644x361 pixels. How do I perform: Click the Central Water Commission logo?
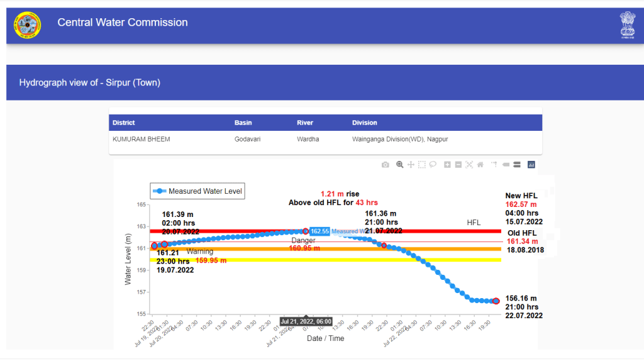(x=26, y=25)
